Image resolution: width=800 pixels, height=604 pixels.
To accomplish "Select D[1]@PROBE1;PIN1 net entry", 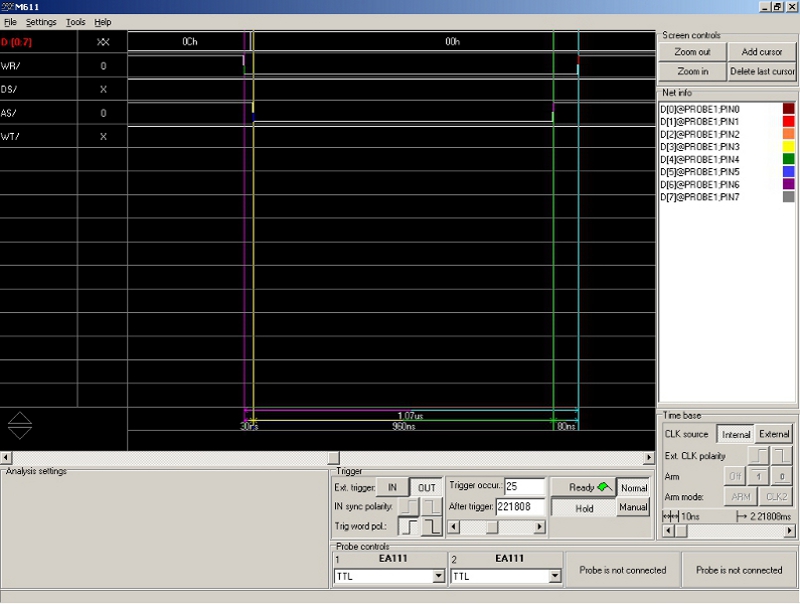I will coord(699,122).
